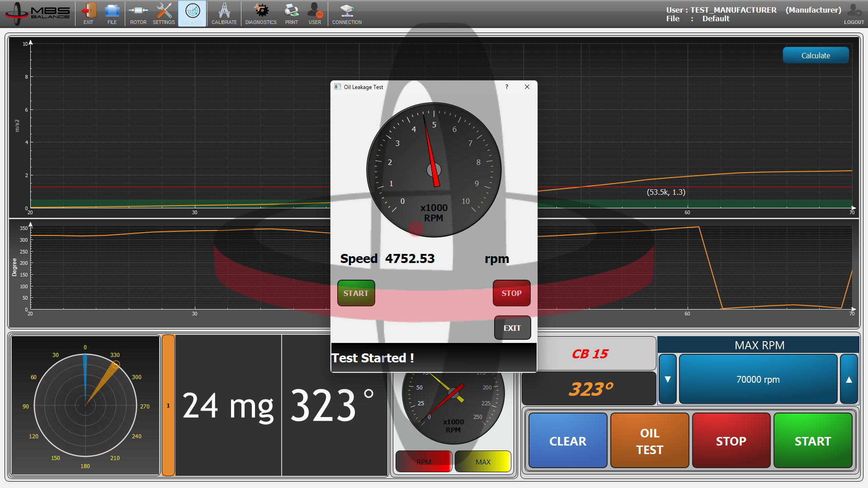
Task: Increase MAX RPM with the up arrow
Action: click(849, 379)
